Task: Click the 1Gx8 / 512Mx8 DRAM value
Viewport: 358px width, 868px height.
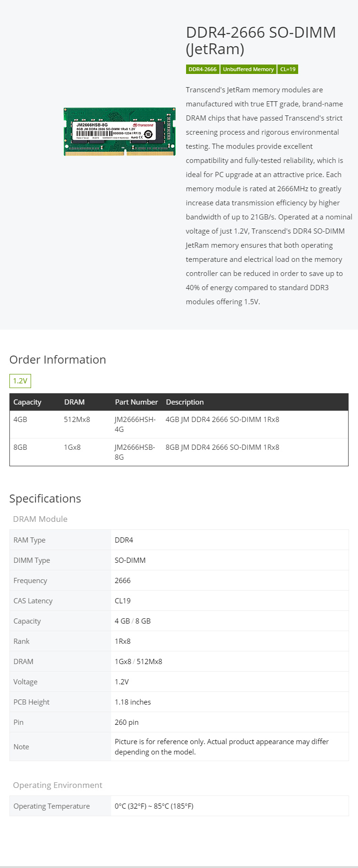Action: coord(138,662)
